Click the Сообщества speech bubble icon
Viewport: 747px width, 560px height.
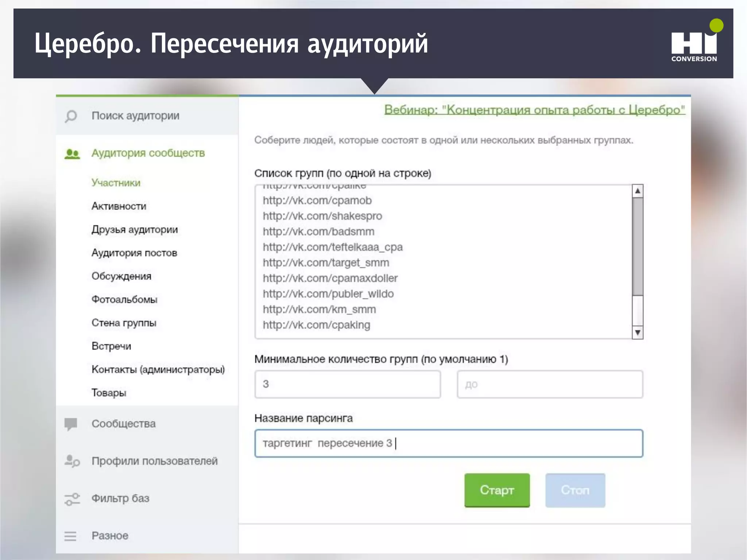pyautogui.click(x=71, y=424)
